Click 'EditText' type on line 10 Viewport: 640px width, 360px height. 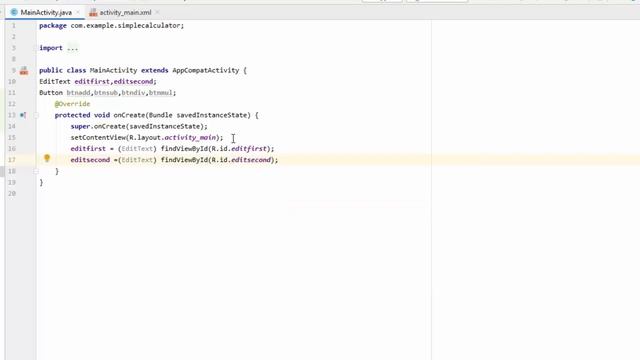(55, 82)
